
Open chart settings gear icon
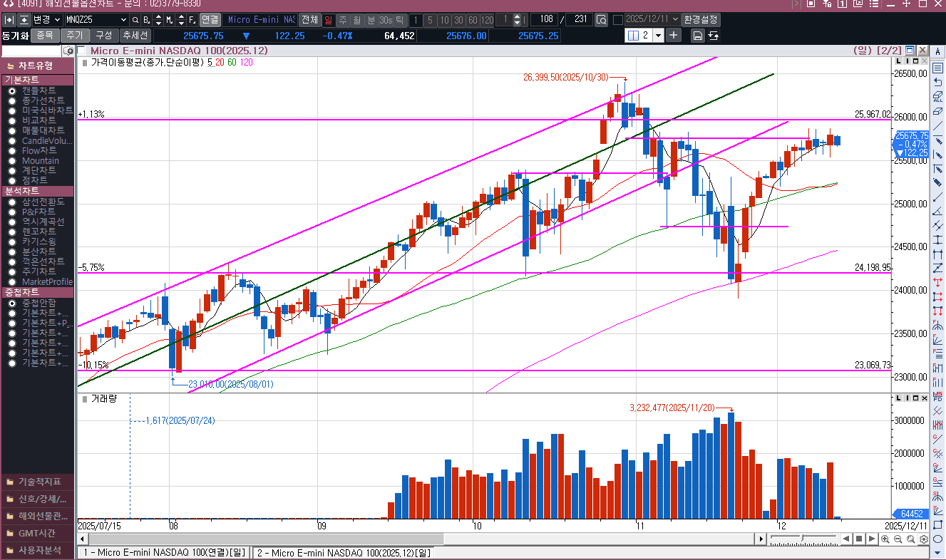tap(924, 539)
